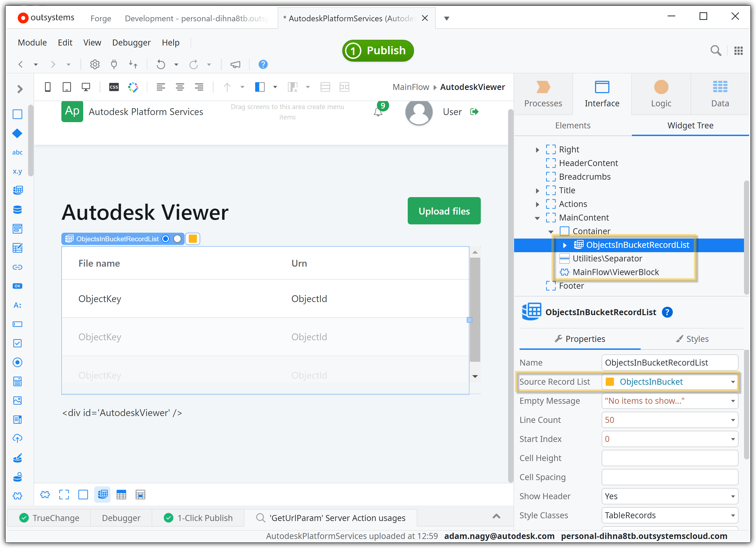The image size is (756, 548).
Task: Open the app grid launcher icon
Action: (x=738, y=51)
